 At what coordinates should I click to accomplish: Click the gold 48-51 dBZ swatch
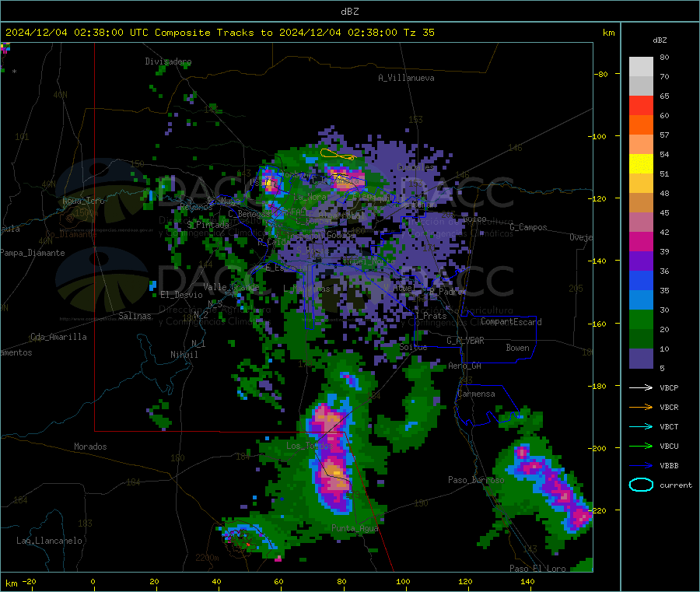pyautogui.click(x=641, y=184)
